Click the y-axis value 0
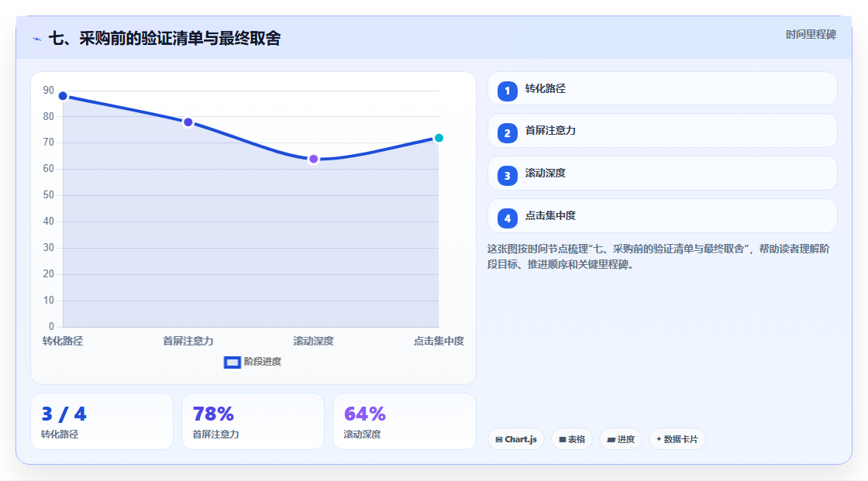Screen dimensions: 868x481 click(x=51, y=327)
